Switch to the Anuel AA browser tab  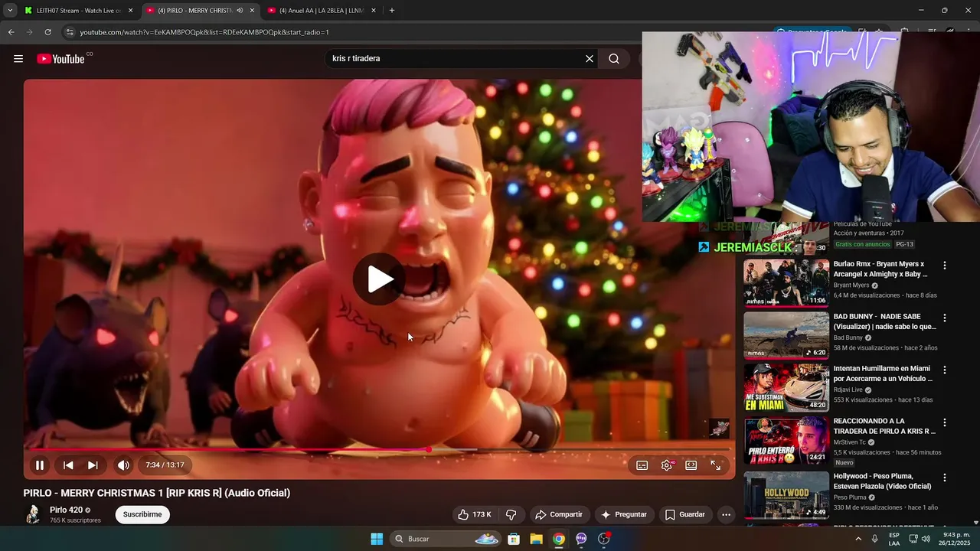(x=320, y=11)
